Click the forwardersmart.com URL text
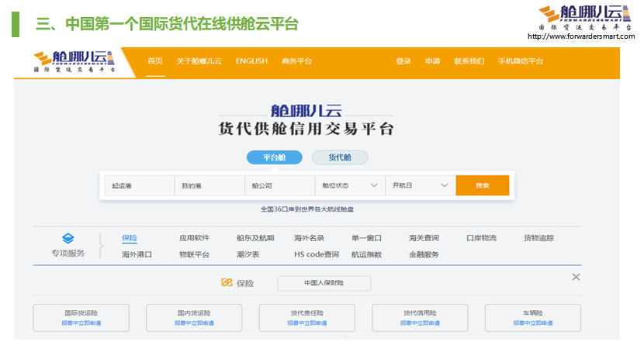This screenshot has height=352, width=644. [581, 36]
